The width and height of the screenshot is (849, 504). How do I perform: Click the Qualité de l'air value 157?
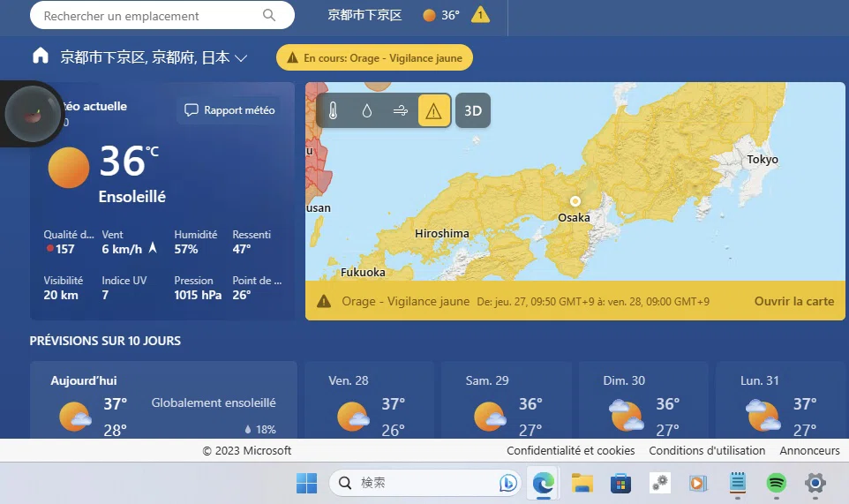click(x=64, y=249)
